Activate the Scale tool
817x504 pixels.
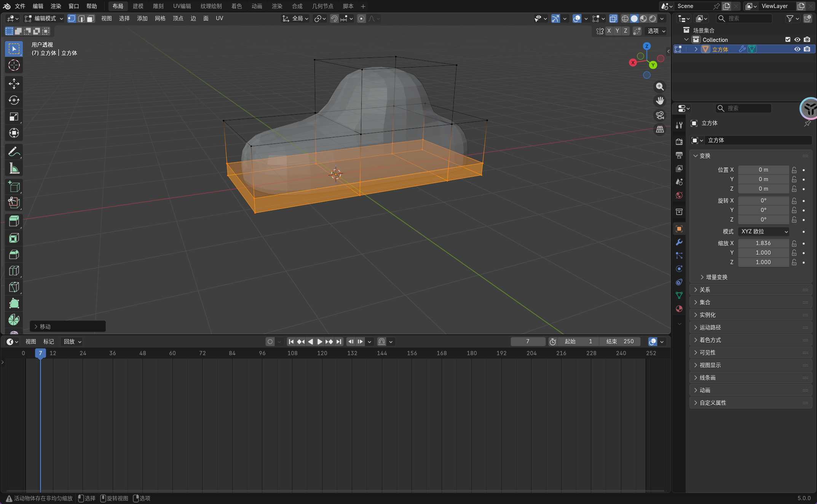(14, 116)
